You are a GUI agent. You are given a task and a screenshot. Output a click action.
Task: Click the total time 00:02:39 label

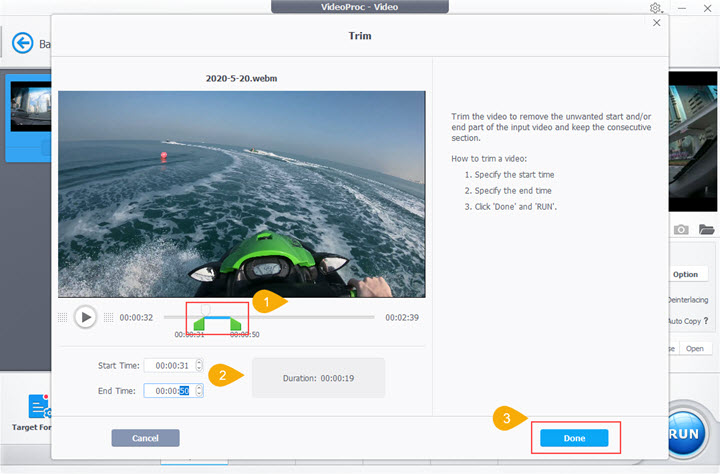(x=402, y=317)
